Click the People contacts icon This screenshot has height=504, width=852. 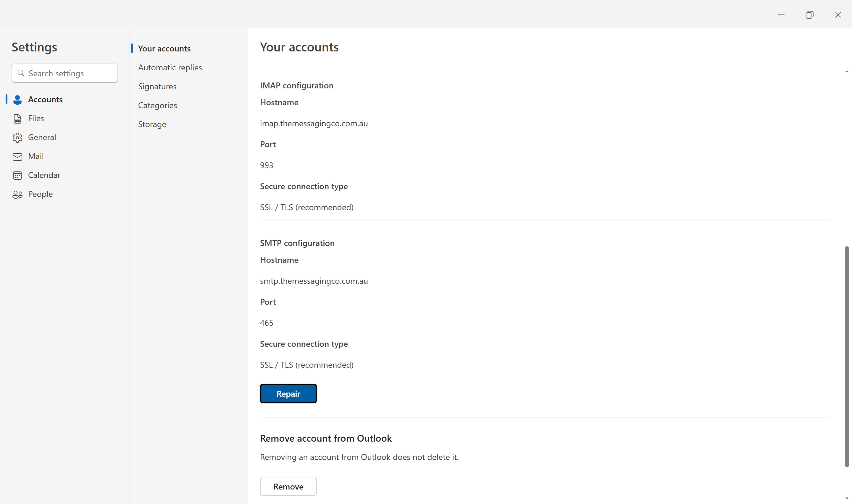(x=17, y=194)
